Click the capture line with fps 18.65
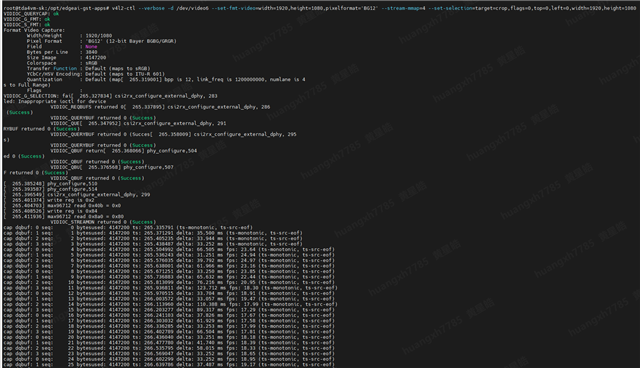Image resolution: width=640 pixels, height=368 pixels. tap(169, 354)
